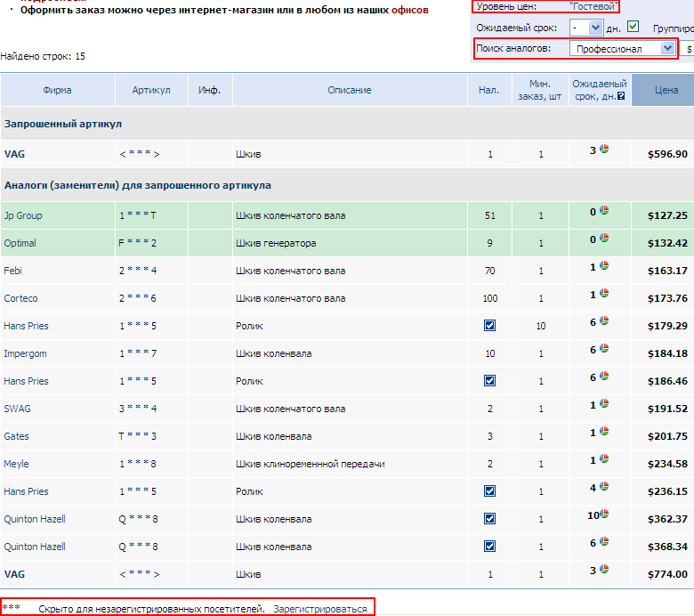
Task: Open the pie chart icon in SWAG row
Action: pos(604,403)
